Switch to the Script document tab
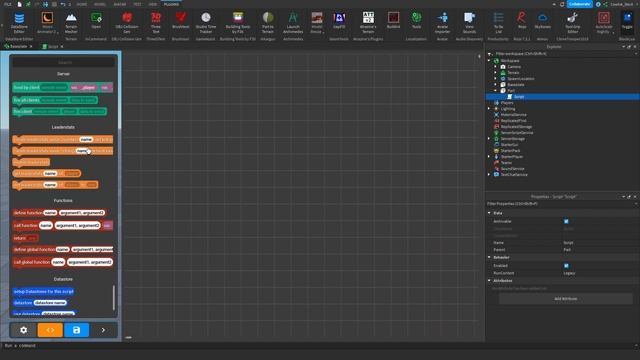This screenshot has height=360, width=640. (53, 47)
